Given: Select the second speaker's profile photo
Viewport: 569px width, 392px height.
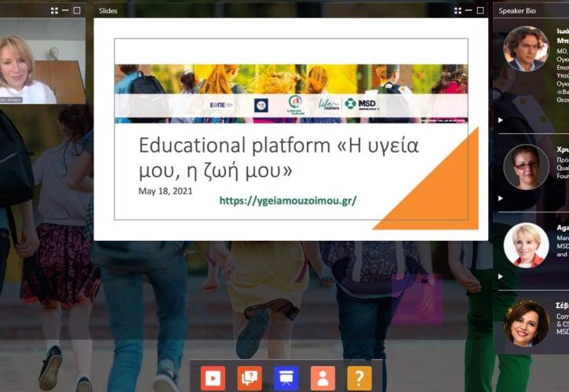Looking at the screenshot, I should pos(525,166).
